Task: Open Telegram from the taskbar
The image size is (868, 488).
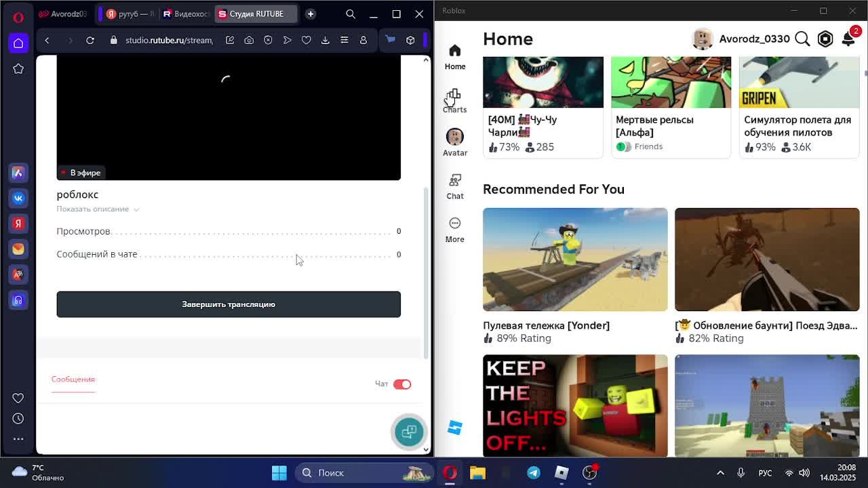Action: click(534, 472)
